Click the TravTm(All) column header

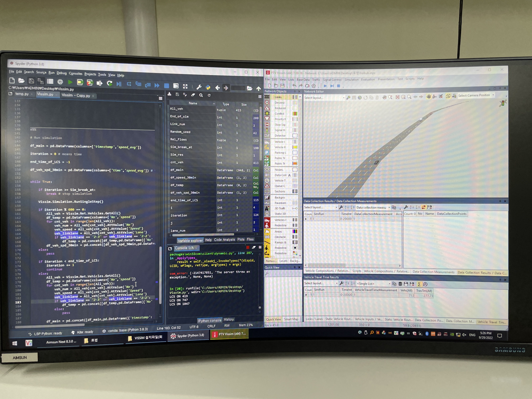click(x=424, y=291)
